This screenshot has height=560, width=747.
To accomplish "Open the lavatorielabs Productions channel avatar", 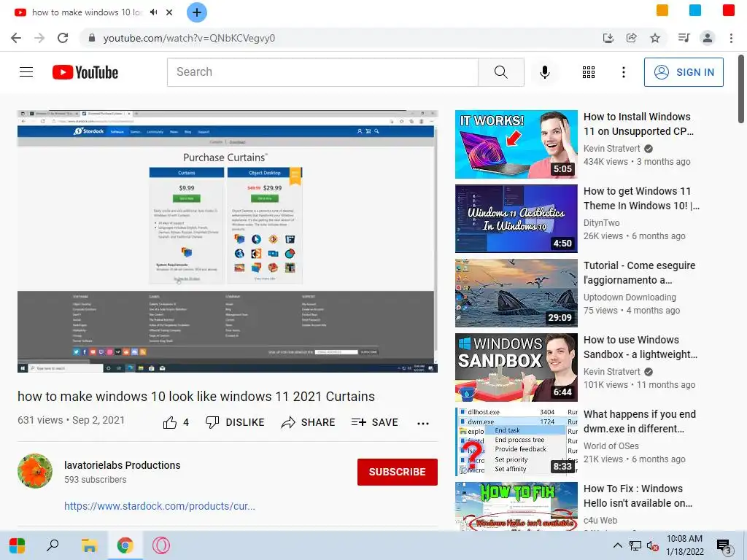I will click(35, 471).
